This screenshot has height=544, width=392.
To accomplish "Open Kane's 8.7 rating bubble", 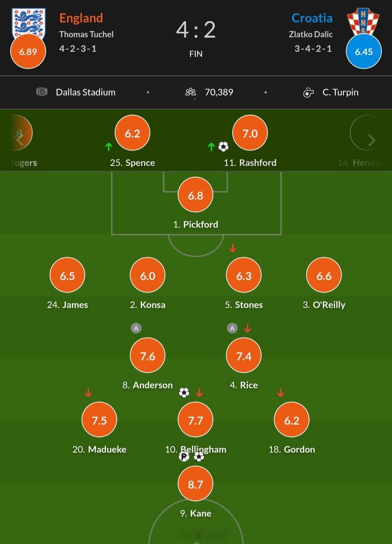I will point(195,484).
